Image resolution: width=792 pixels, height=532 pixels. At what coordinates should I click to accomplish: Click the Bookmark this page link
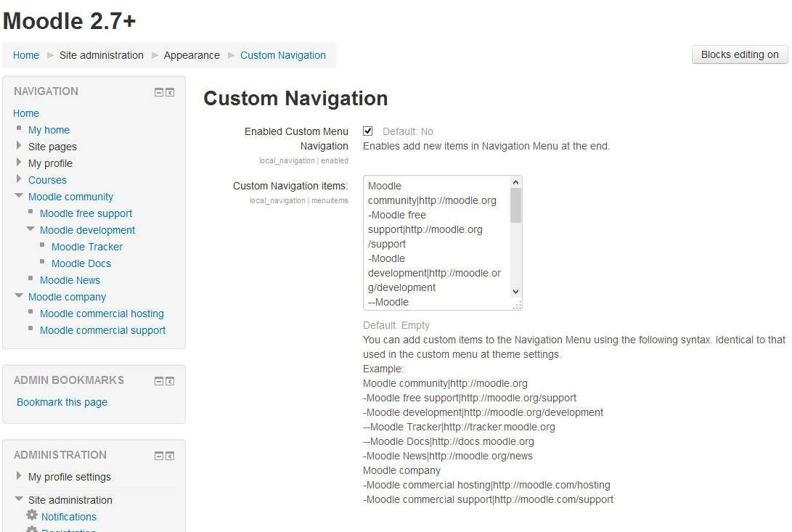62,402
